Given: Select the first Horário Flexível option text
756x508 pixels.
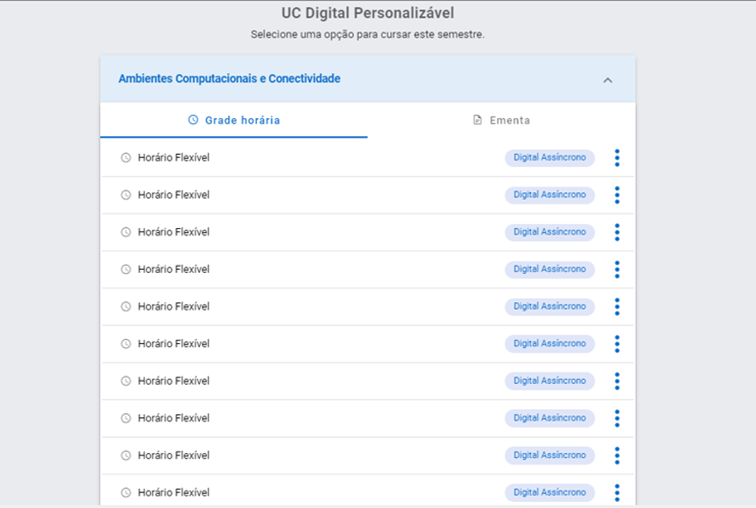Looking at the screenshot, I should tap(174, 158).
